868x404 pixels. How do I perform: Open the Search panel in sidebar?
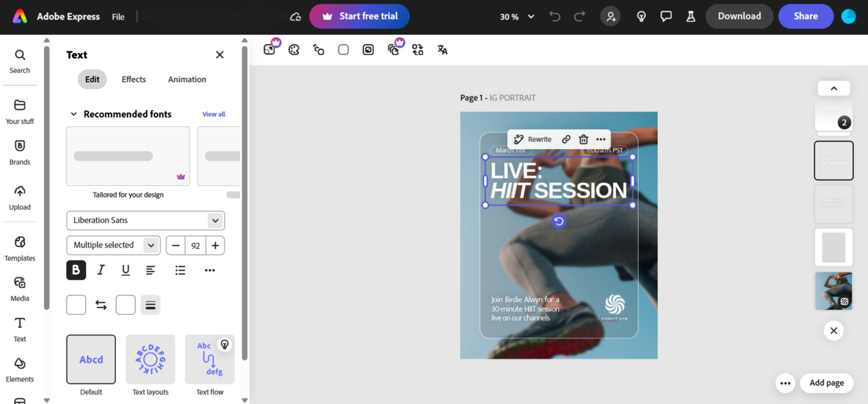20,62
